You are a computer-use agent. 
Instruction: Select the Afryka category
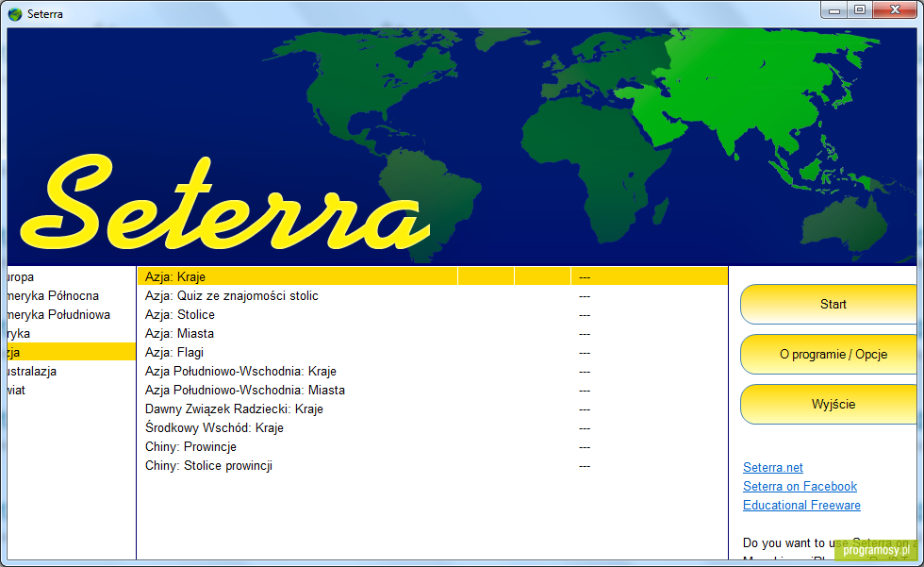coord(72,334)
